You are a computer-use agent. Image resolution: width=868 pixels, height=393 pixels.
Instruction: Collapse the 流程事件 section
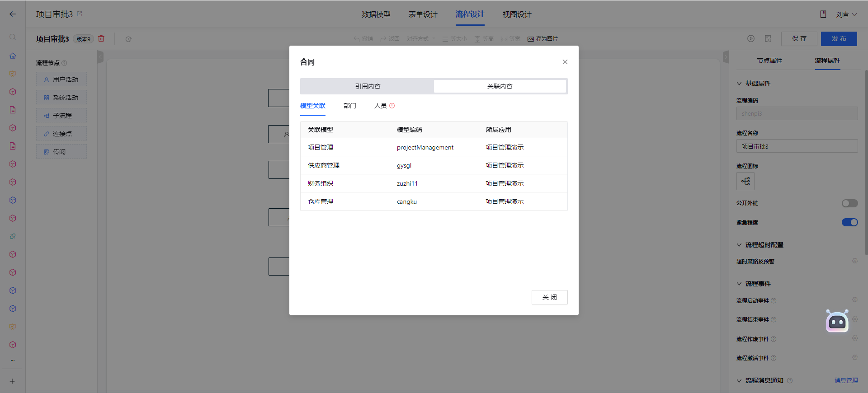pos(739,284)
